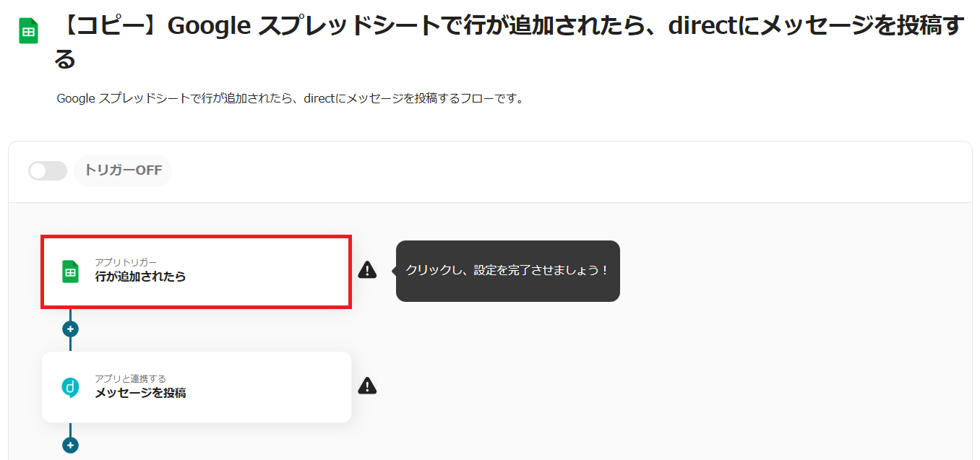
Task: Click the Google Sheets icon beside the flow title
Action: 28,31
